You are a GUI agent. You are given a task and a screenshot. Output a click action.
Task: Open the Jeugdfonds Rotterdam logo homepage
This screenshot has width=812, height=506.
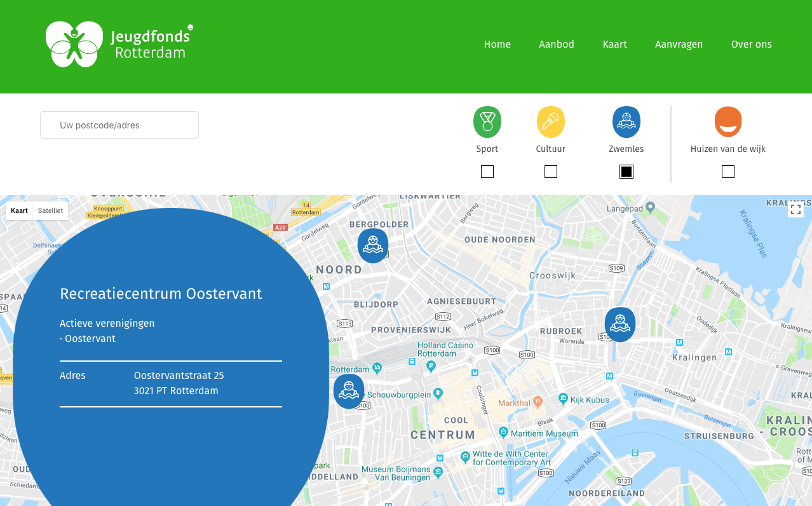click(x=119, y=44)
